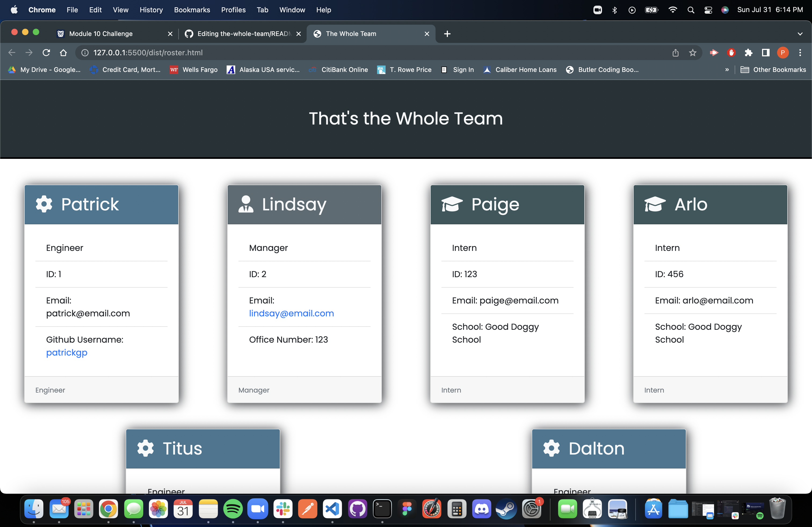This screenshot has height=527, width=812.
Task: Share this page from address bar
Action: click(x=676, y=53)
